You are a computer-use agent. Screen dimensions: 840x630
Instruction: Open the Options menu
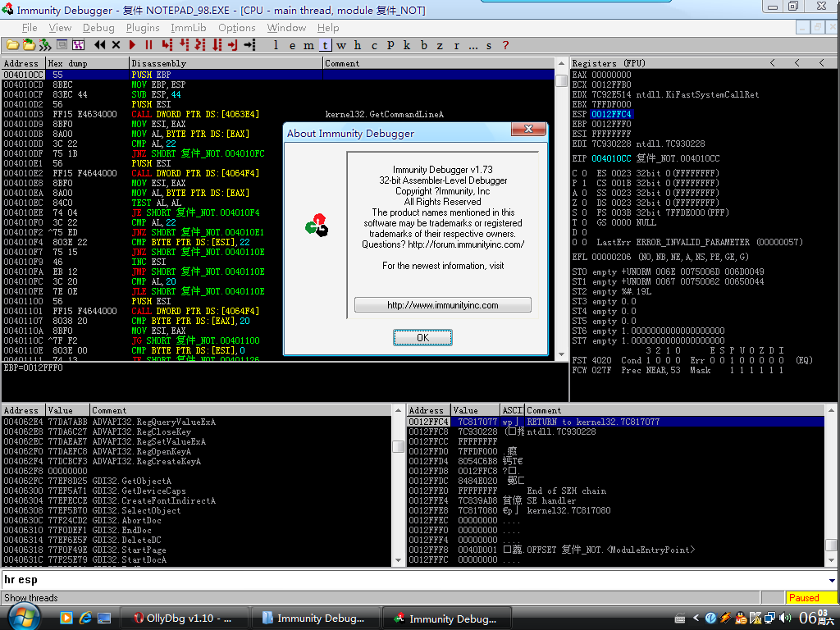click(x=237, y=28)
